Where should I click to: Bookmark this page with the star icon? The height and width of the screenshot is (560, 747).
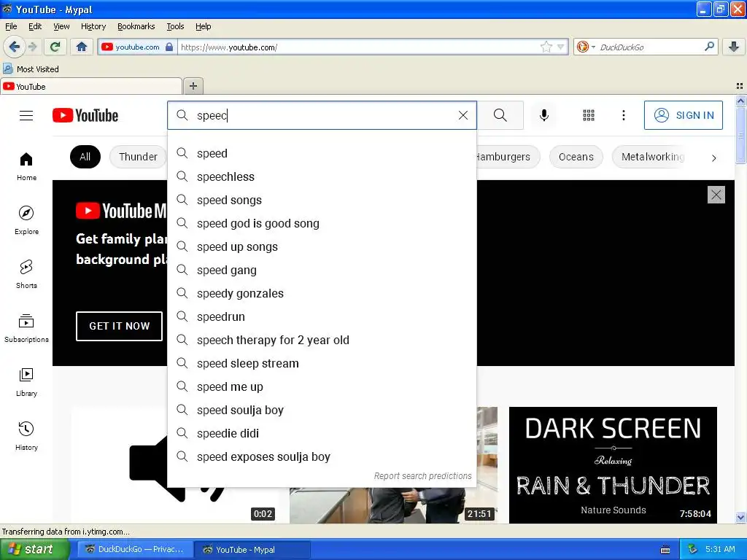(x=546, y=47)
